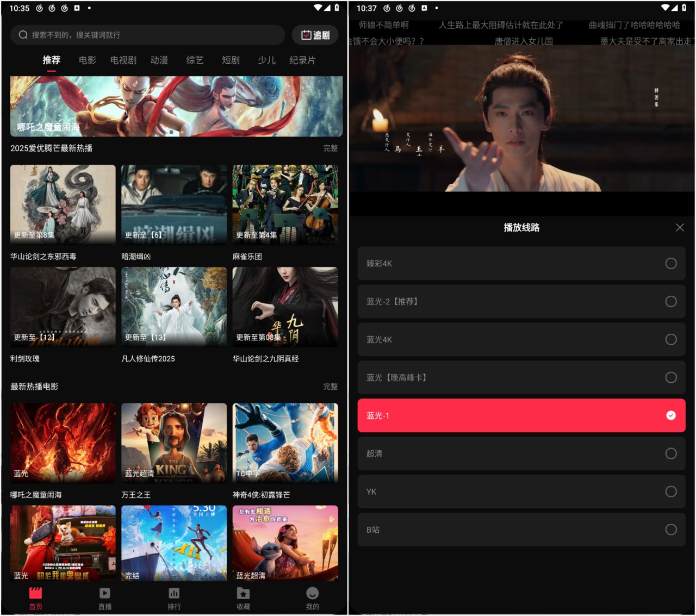
Task: Click the 华山论剑之东邪西毒 title text
Action: pyautogui.click(x=43, y=256)
